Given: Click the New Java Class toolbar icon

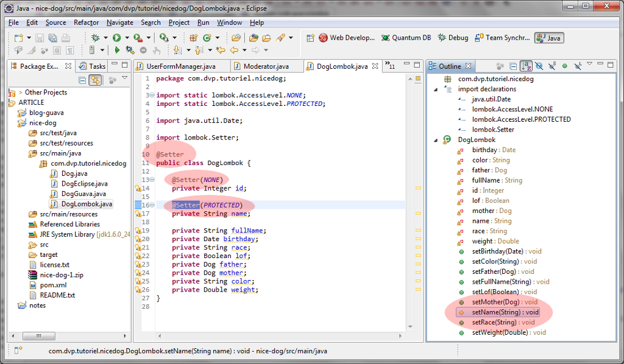Looking at the screenshot, I should click(x=207, y=38).
